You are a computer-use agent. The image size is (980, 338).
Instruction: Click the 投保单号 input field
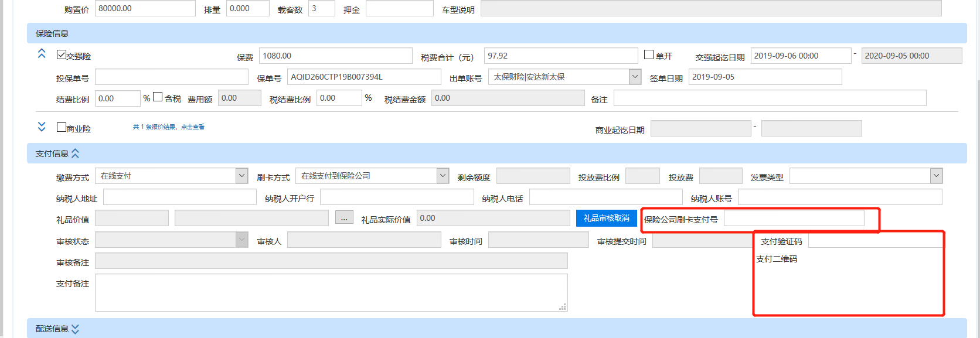pyautogui.click(x=172, y=77)
